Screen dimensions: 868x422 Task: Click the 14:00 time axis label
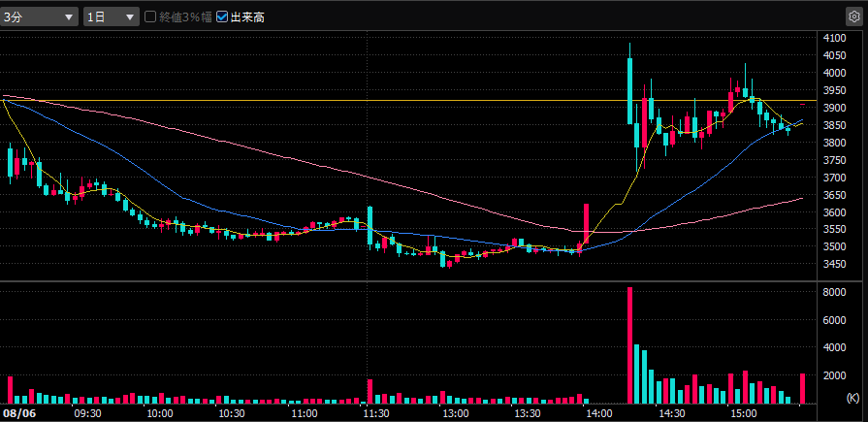tap(600, 413)
